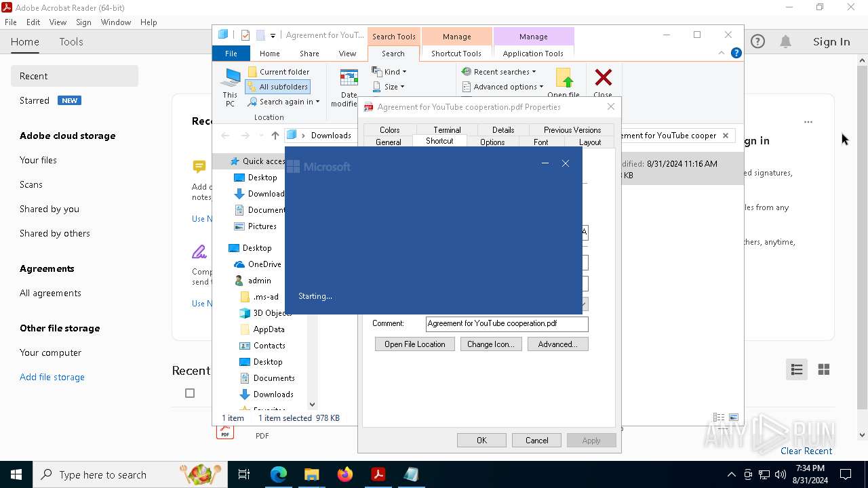Open Acrobat Sign menu
Screen dimensions: 868x488
pos(83,22)
